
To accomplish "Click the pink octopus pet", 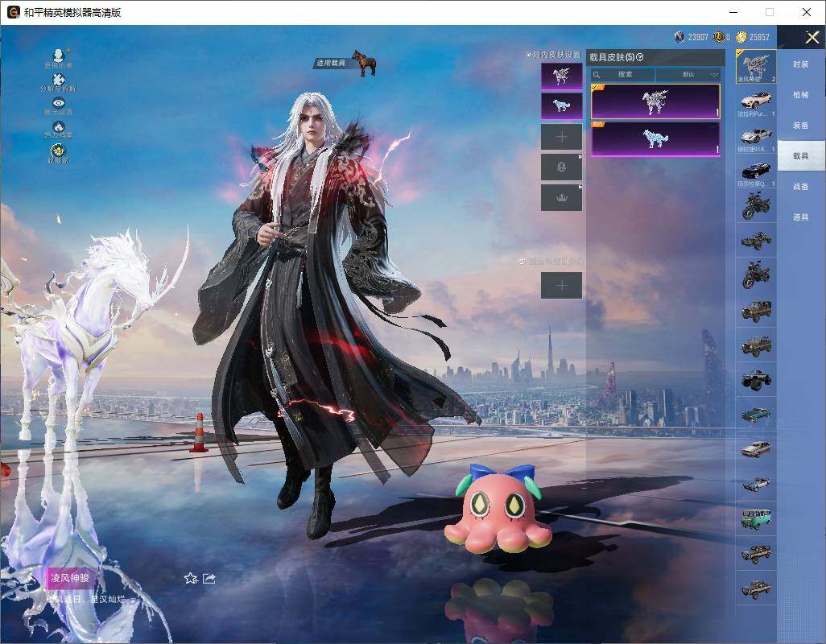I will pyautogui.click(x=498, y=509).
